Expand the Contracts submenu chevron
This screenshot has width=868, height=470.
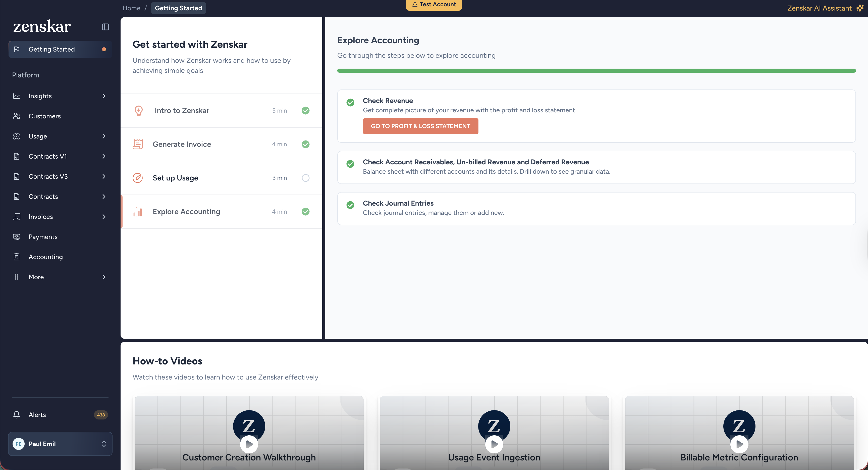104,197
